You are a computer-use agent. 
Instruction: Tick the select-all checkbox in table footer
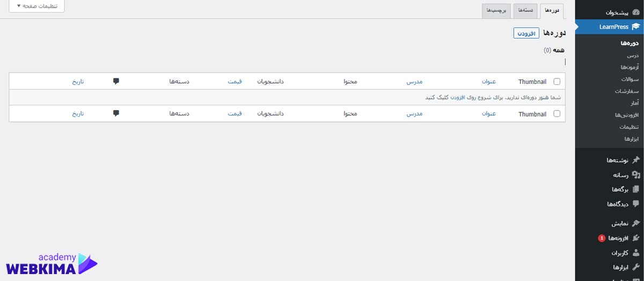[557, 114]
